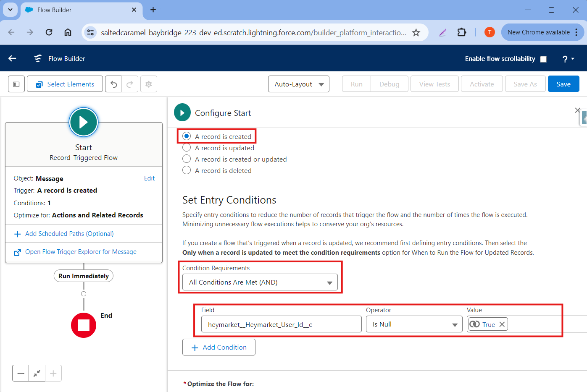Select A record is created radio

point(187,136)
